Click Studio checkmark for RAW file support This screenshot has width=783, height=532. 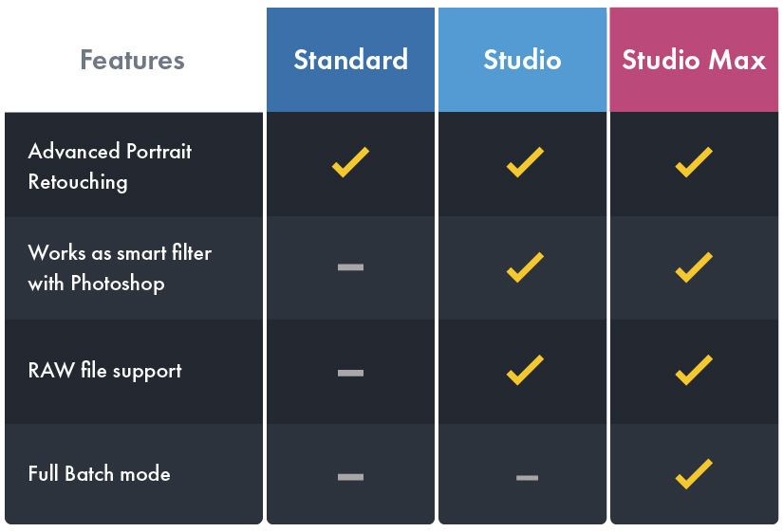tap(525, 370)
